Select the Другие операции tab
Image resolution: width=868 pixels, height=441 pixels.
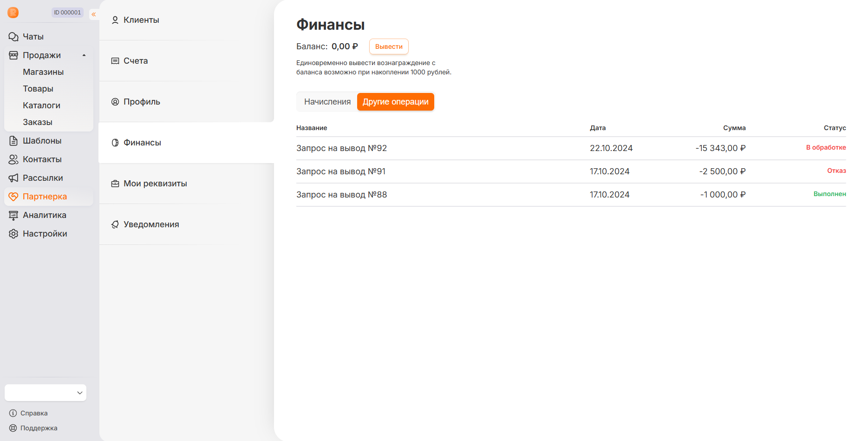tap(396, 102)
